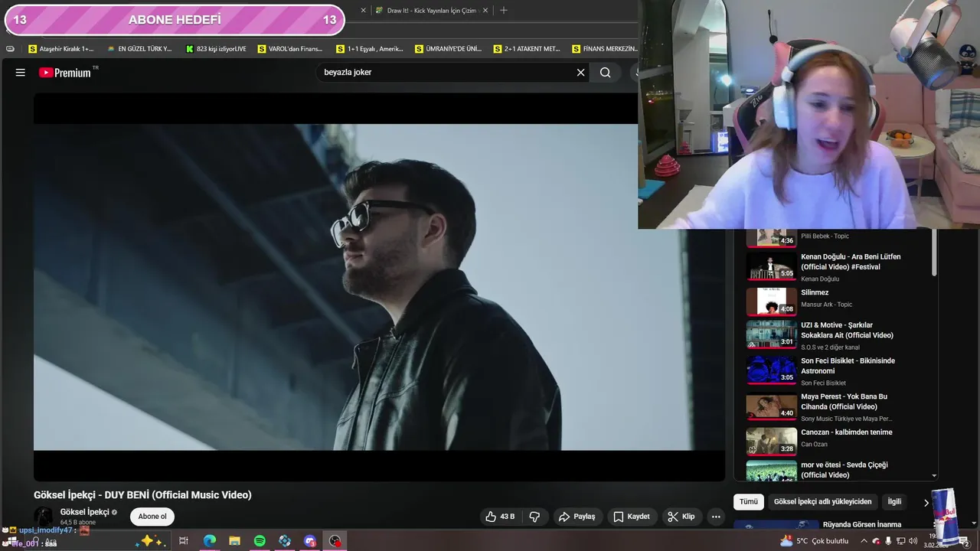The image size is (980, 551).
Task: Open Windows Copilot sparkle icon in taskbar
Action: [149, 540]
